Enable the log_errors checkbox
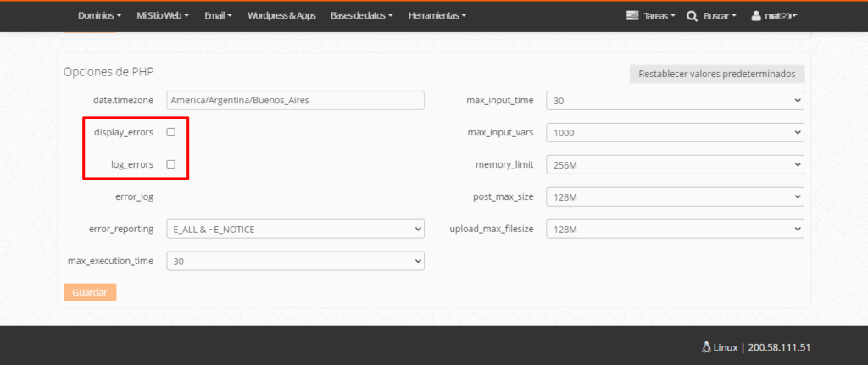Viewport: 868px width, 365px height. pyautogui.click(x=171, y=164)
